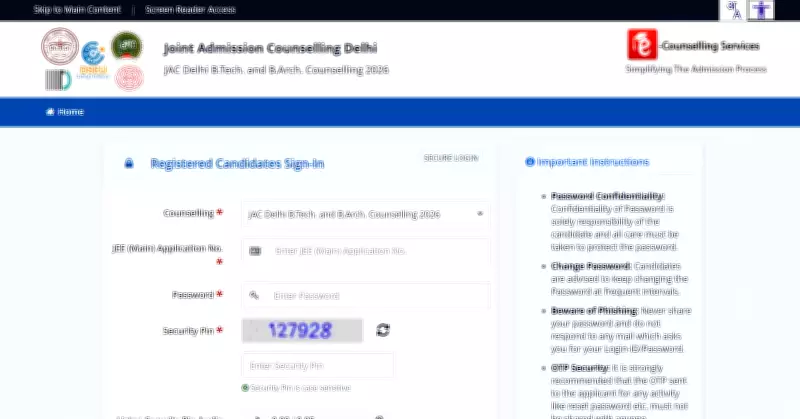Viewport: 800px width, 419px height.
Task: Click the 'Change Password:' instruction
Action: click(x=591, y=266)
